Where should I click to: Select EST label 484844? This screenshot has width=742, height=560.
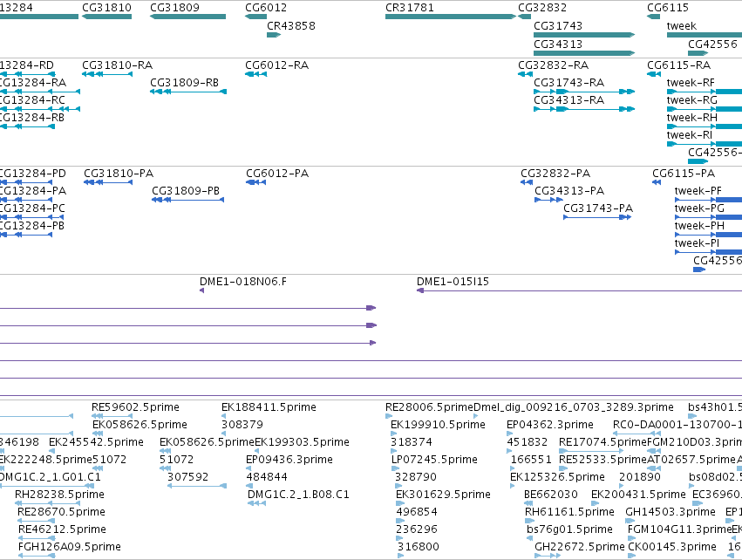(x=267, y=477)
